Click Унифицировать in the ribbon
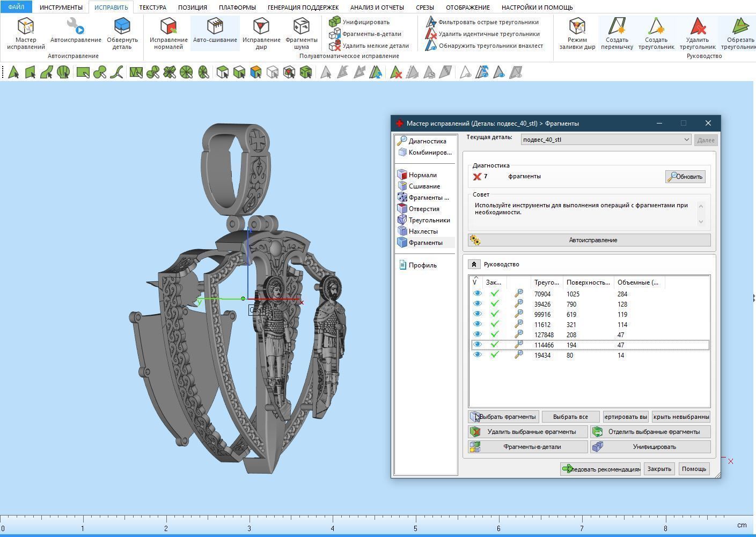Screen dimensions: 756x537 point(359,22)
